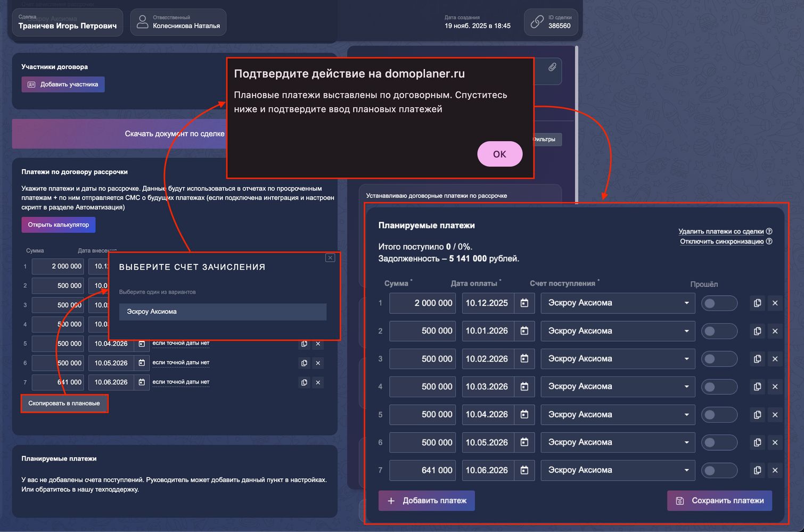Click Добавить платеж button

(x=426, y=501)
